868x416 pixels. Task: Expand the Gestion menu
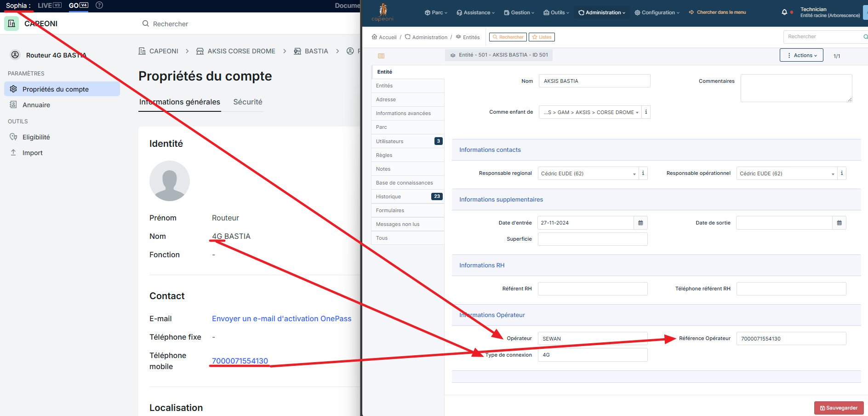520,12
